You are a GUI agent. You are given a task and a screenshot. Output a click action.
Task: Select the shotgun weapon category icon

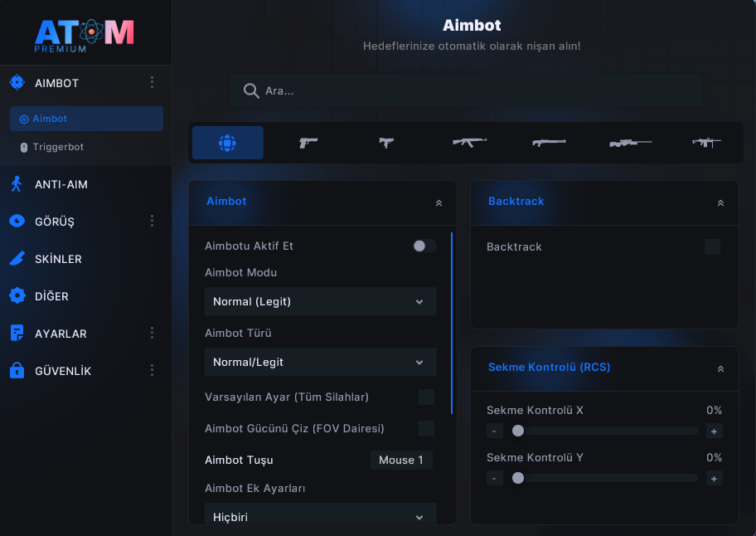tap(549, 143)
